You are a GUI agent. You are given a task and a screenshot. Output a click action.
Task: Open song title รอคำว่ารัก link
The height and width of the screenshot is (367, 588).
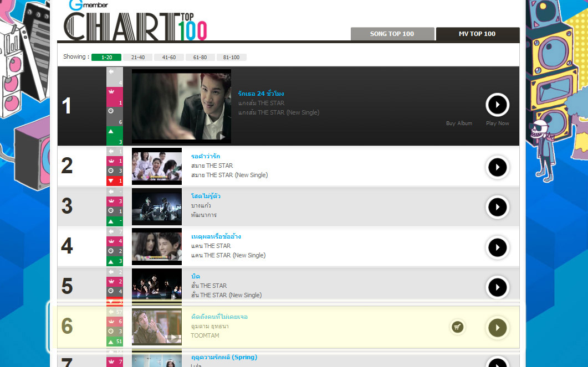coord(206,156)
